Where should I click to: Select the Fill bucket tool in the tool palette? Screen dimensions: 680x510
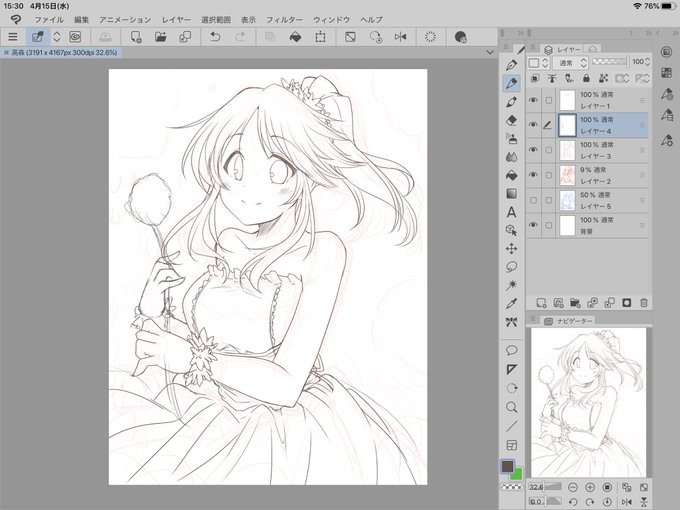512,175
